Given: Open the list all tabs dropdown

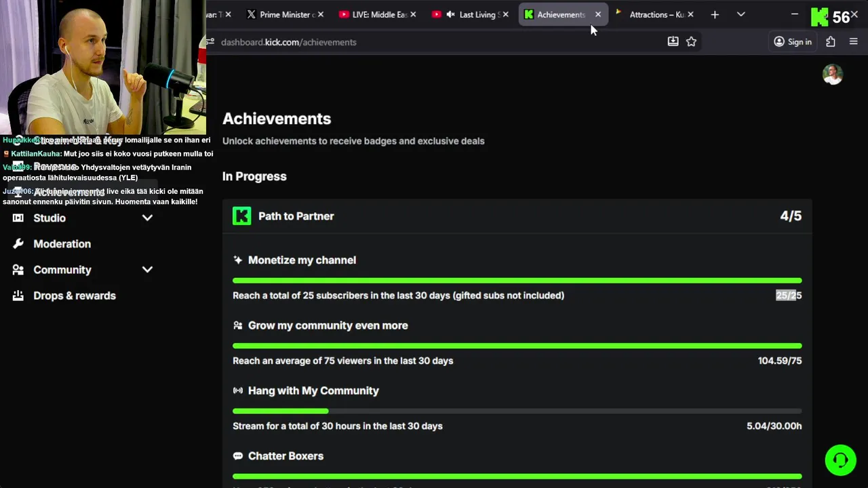Looking at the screenshot, I should pyautogui.click(x=741, y=14).
